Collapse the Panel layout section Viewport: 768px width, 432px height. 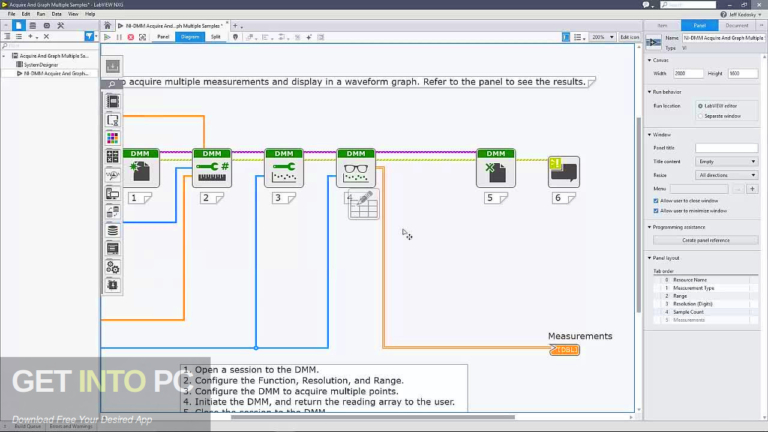(x=650, y=258)
